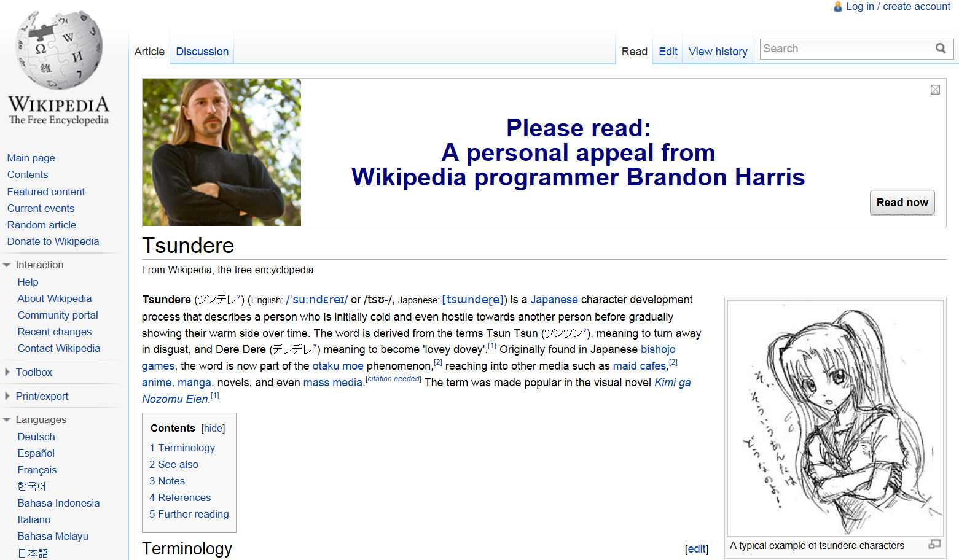This screenshot has width=959, height=560.
Task: Click the user icon beside Log in
Action: click(x=838, y=7)
